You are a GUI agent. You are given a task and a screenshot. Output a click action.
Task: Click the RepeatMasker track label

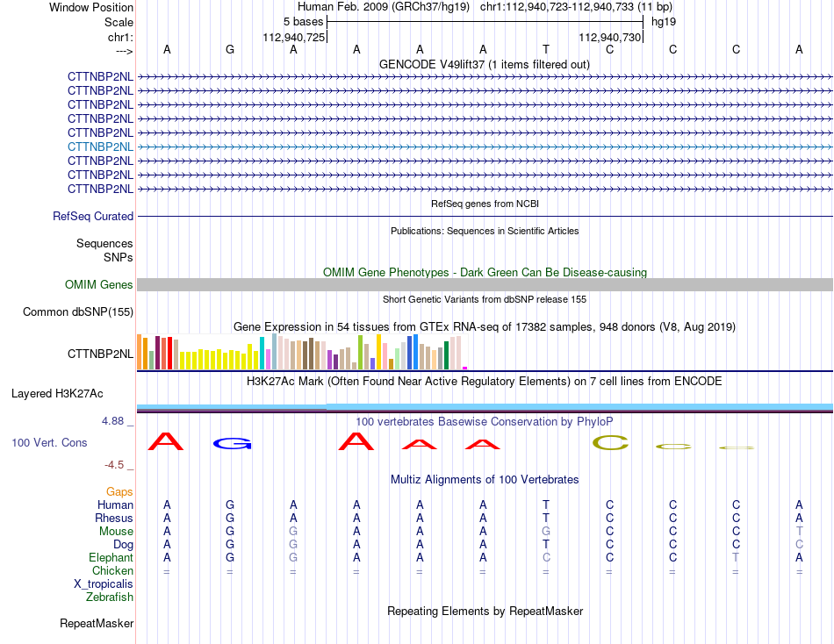pos(97,623)
